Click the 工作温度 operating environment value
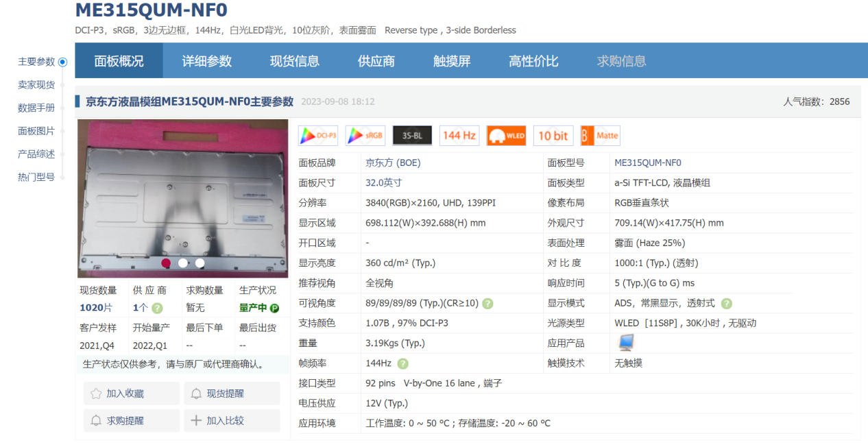The width and height of the screenshot is (868, 447). tap(458, 423)
